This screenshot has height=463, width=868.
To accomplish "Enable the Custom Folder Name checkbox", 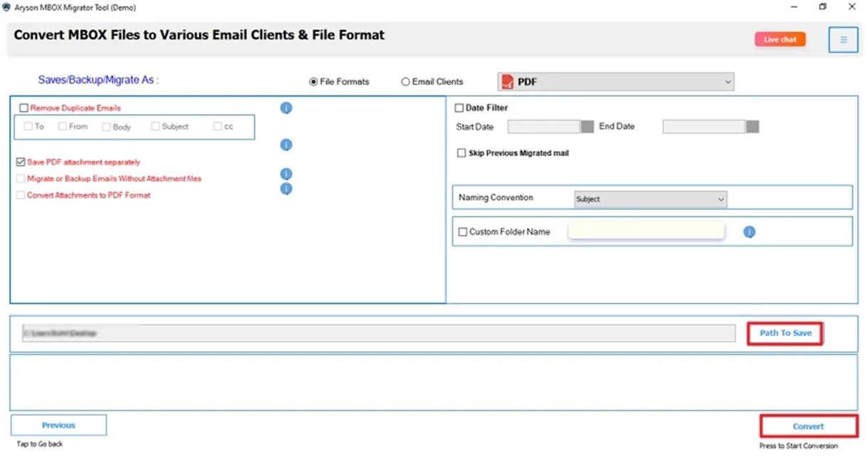I will [x=464, y=232].
